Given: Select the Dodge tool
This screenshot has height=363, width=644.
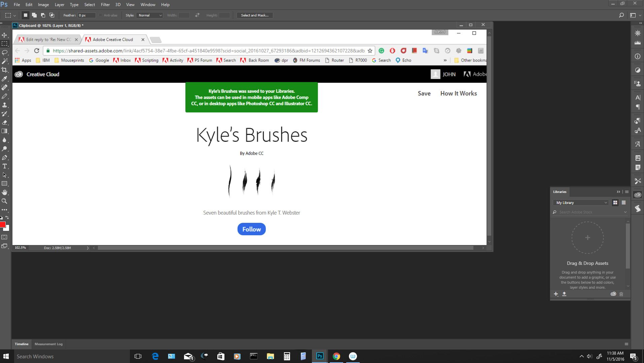Looking at the screenshot, I should 4,149.
